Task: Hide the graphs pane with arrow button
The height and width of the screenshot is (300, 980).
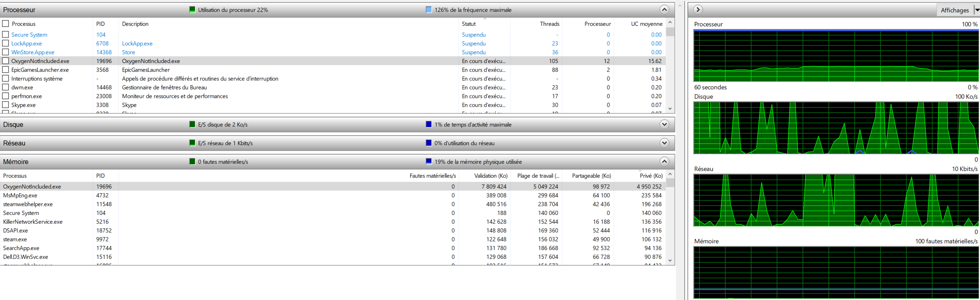Action: (x=698, y=10)
